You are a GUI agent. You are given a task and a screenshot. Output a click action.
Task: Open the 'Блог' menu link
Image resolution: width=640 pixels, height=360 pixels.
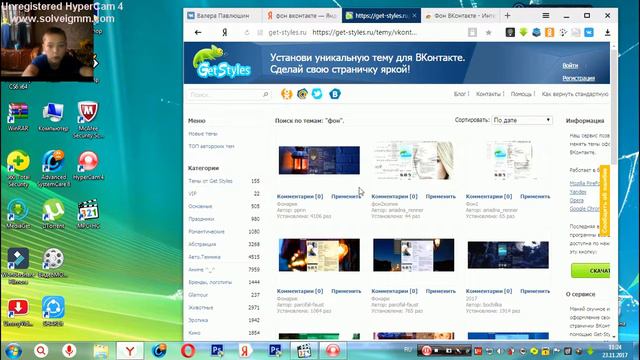(x=460, y=94)
